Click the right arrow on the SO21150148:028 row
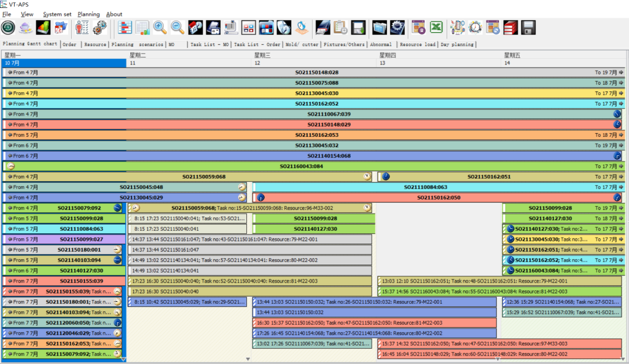629x364 pixels. point(620,72)
